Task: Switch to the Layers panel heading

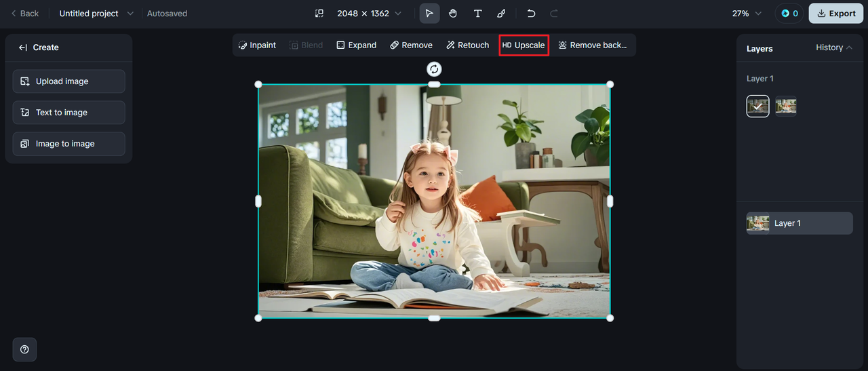Action: pos(759,49)
